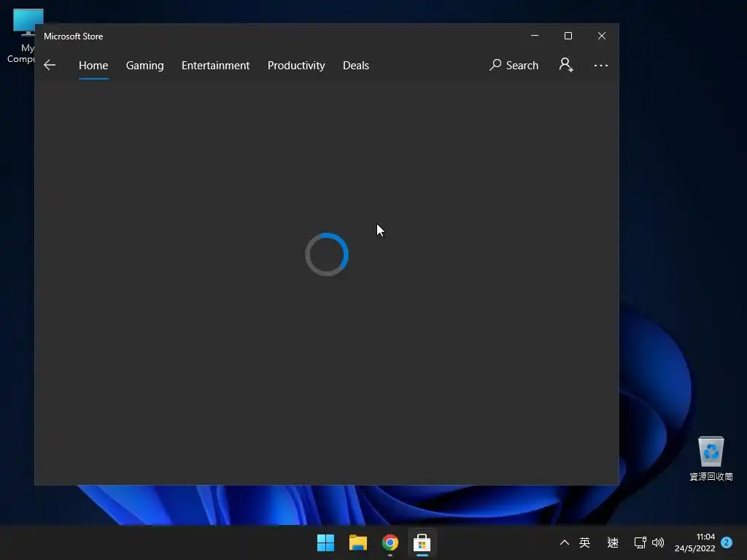
Task: Launch File Explorer from taskbar
Action: click(x=357, y=542)
